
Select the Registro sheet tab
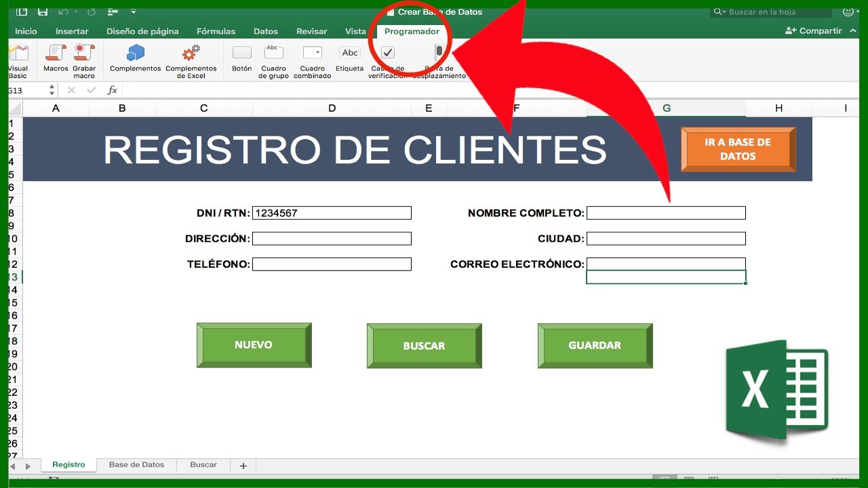tap(68, 465)
